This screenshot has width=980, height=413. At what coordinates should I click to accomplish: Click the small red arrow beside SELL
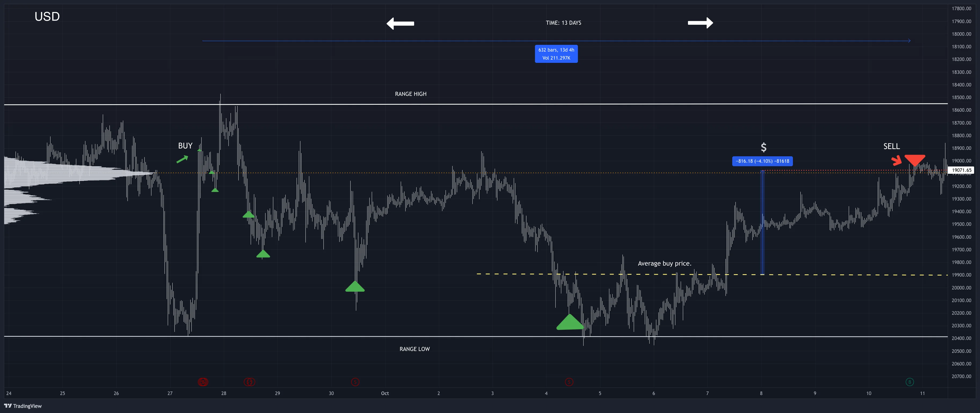[897, 161]
